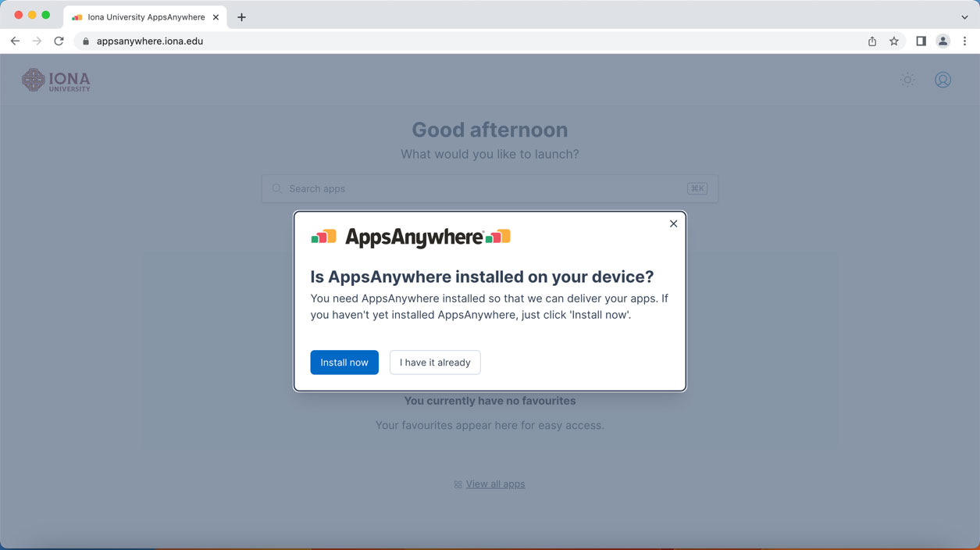
Task: Choose "I have it already"
Action: click(x=435, y=362)
